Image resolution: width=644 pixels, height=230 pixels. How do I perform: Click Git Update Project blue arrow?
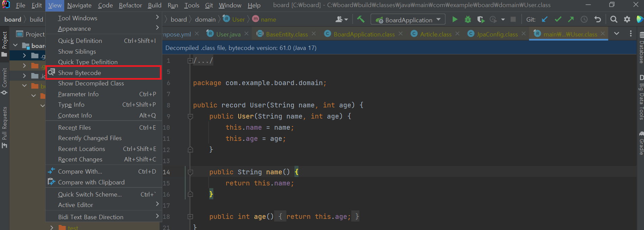click(x=544, y=20)
